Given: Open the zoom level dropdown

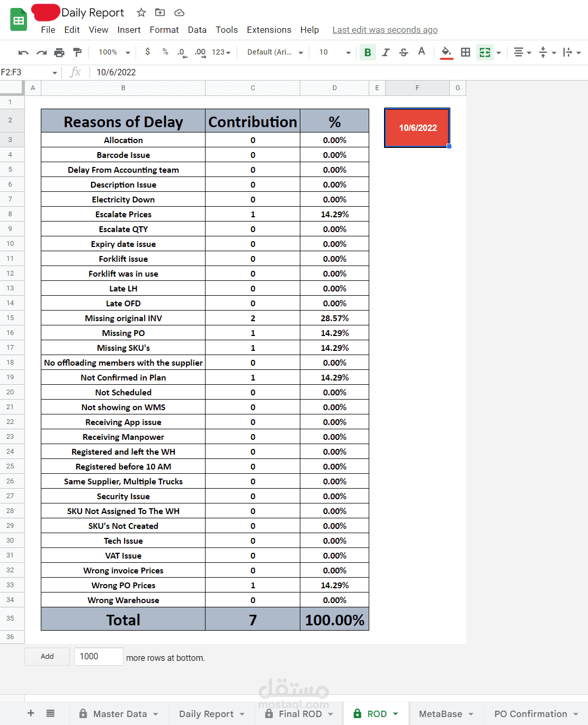Looking at the screenshot, I should pyautogui.click(x=114, y=52).
